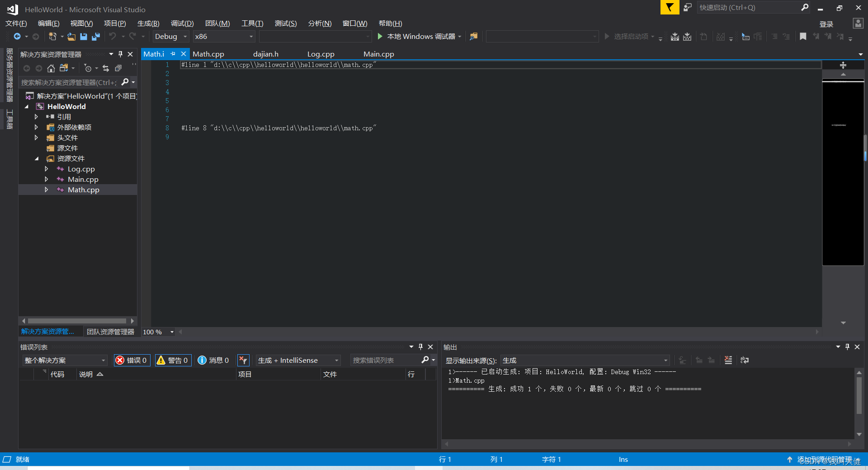Image resolution: width=868 pixels, height=470 pixels.
Task: Switch to the dajian.h editor tab
Action: coord(266,54)
